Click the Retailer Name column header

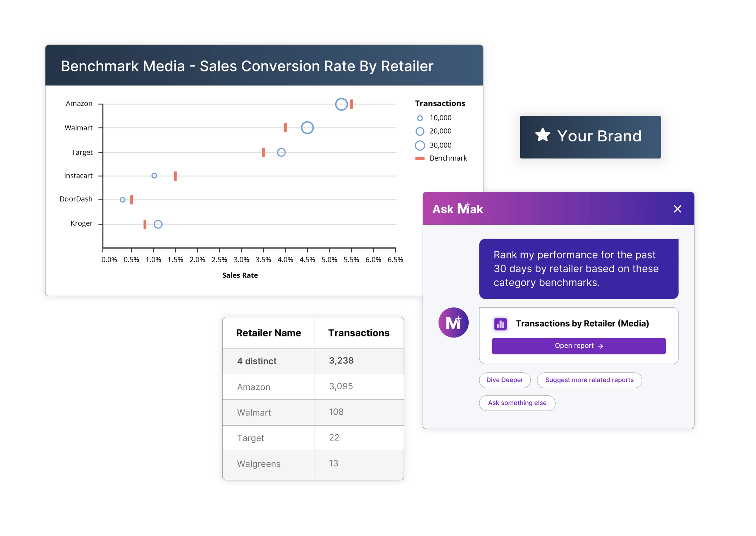[268, 333]
